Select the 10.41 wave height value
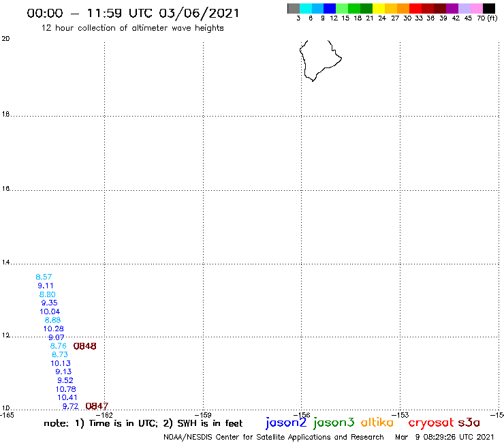The width and height of the screenshot is (504, 443). pos(67,397)
